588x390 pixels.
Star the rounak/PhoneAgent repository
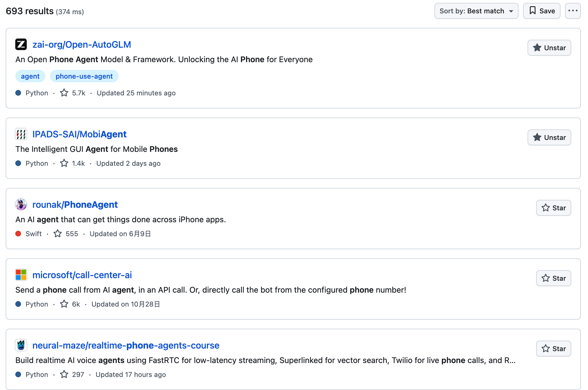click(x=553, y=208)
